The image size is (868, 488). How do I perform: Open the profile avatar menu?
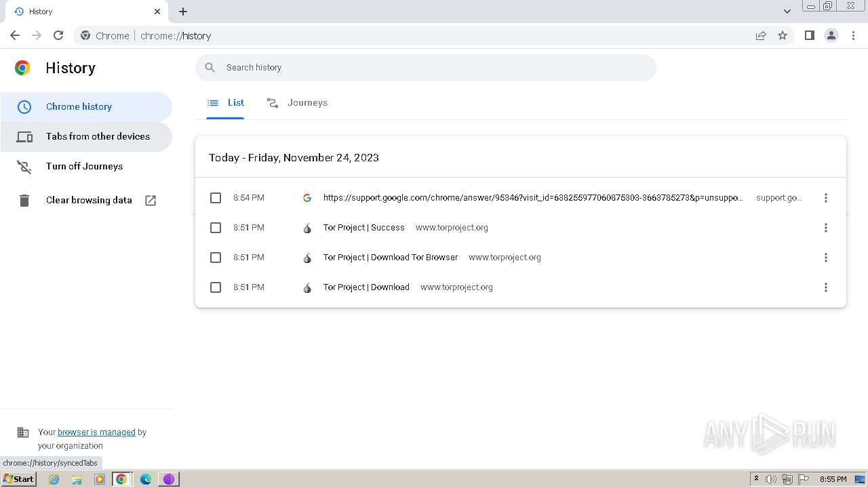(x=831, y=35)
